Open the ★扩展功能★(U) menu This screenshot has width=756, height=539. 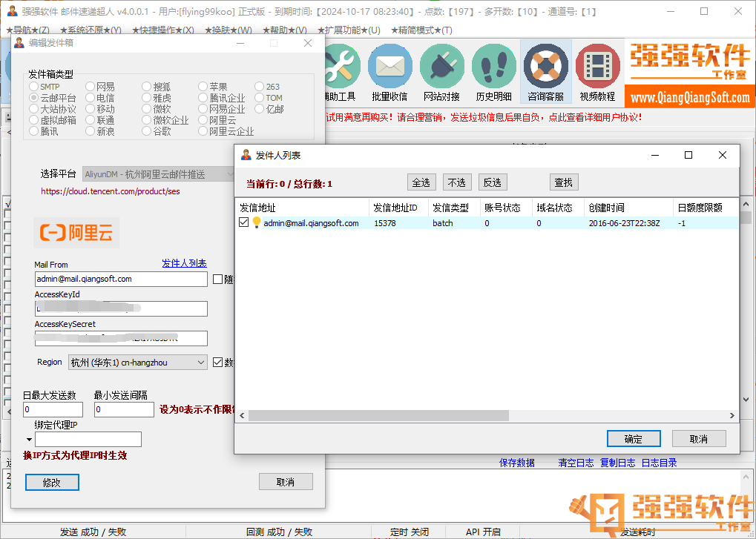pos(349,30)
